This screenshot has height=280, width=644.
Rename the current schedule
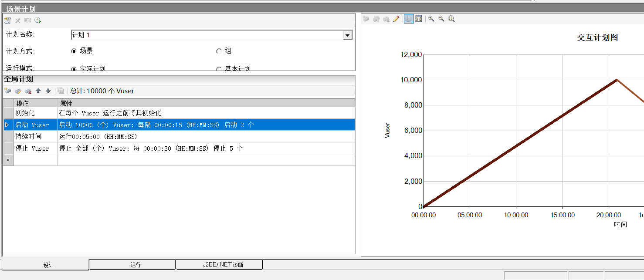tap(27, 20)
